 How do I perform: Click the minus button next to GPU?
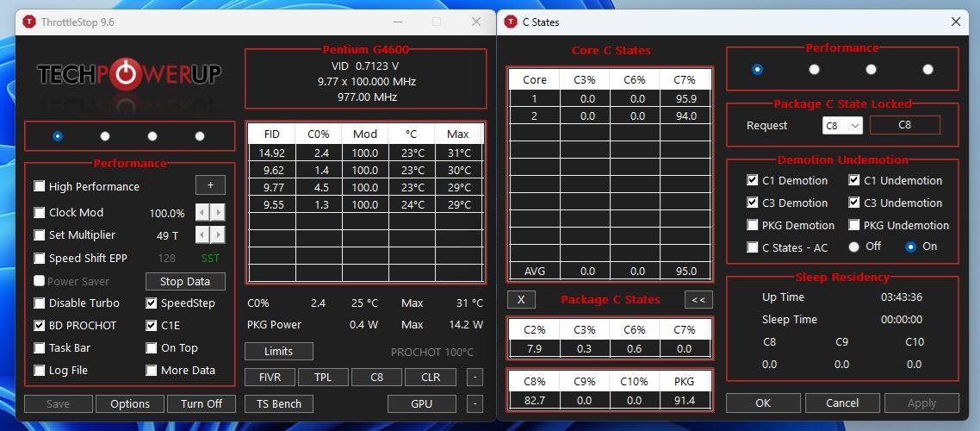[474, 403]
